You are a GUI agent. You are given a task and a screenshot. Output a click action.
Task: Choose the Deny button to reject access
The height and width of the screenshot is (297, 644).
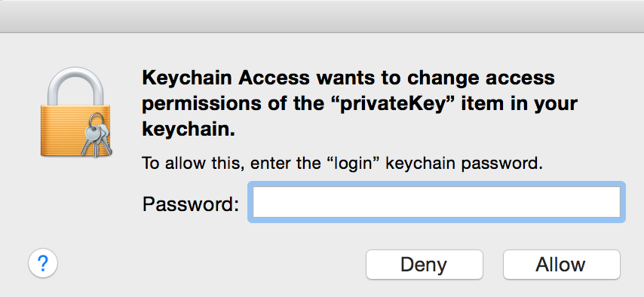[x=425, y=265]
